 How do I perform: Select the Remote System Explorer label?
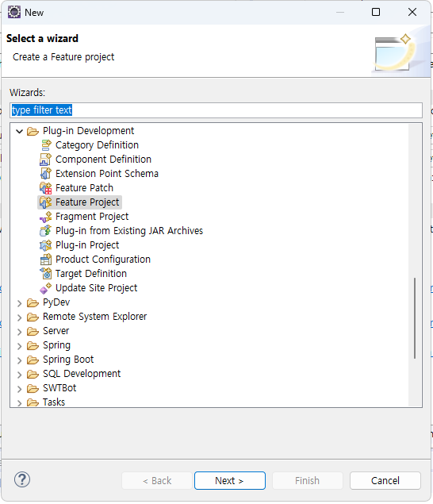click(x=94, y=317)
